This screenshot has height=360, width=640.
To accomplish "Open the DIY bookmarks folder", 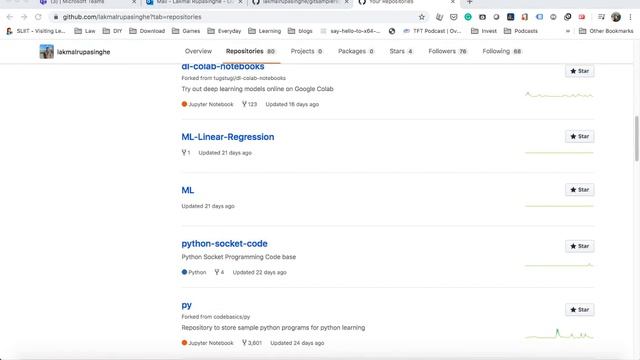I will coord(112,31).
